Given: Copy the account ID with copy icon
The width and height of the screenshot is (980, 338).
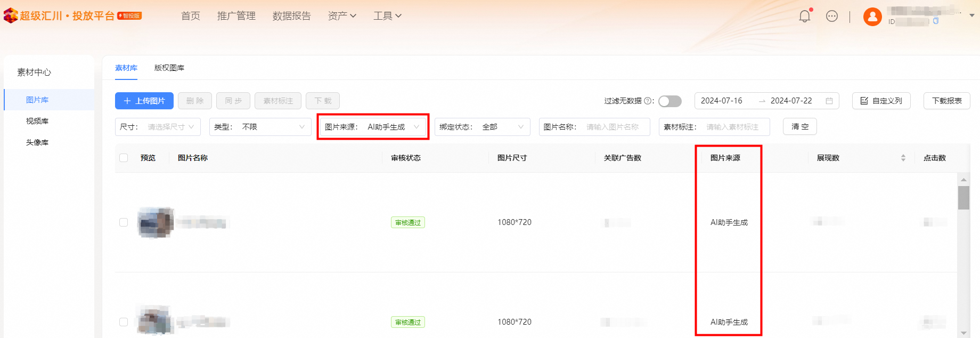Looking at the screenshot, I should coord(936,21).
